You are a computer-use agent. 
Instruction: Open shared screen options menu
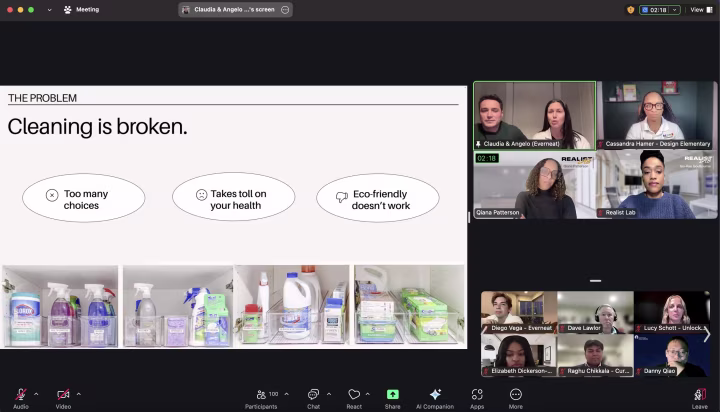(x=285, y=10)
